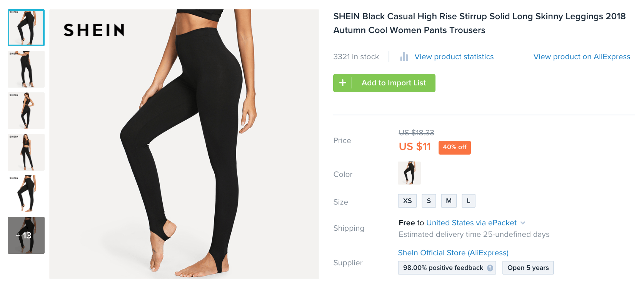The width and height of the screenshot is (644, 303).
Task: Visit SheIn Official Store supplier link
Action: tap(453, 253)
